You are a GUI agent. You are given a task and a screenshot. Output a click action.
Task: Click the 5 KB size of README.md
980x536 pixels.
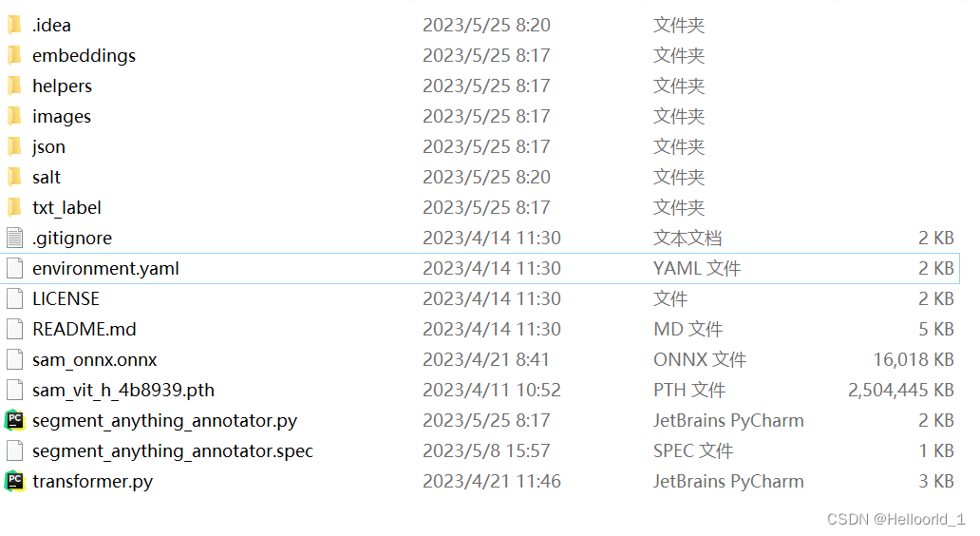pyautogui.click(x=936, y=329)
